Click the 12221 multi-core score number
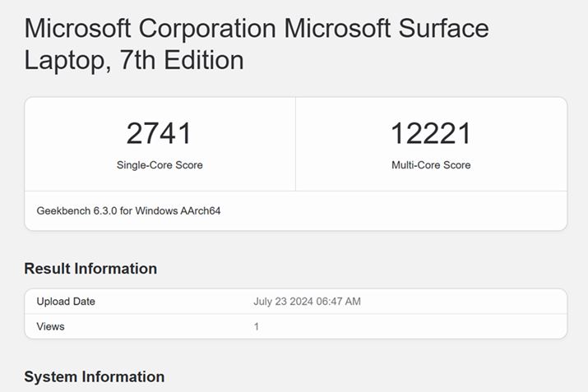Viewport: 588px width, 392px height. pyautogui.click(x=431, y=133)
